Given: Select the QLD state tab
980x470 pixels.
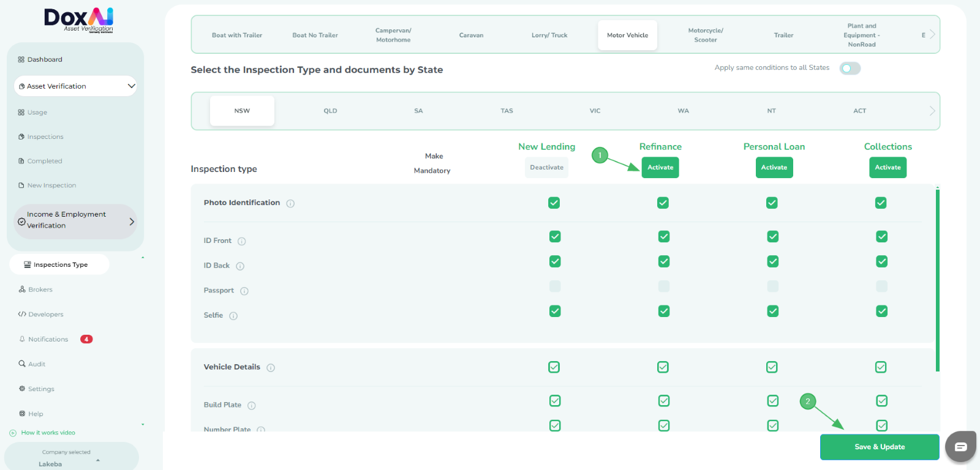Looking at the screenshot, I should point(330,111).
